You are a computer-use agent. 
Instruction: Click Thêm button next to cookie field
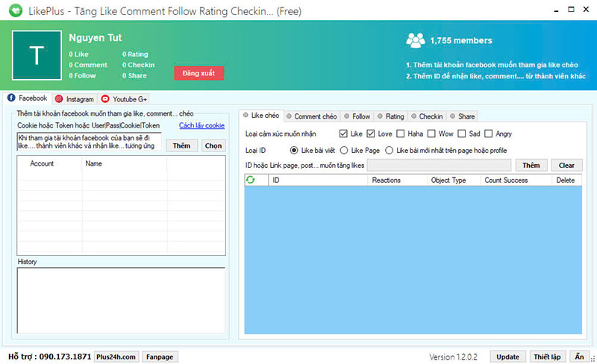pyautogui.click(x=181, y=145)
